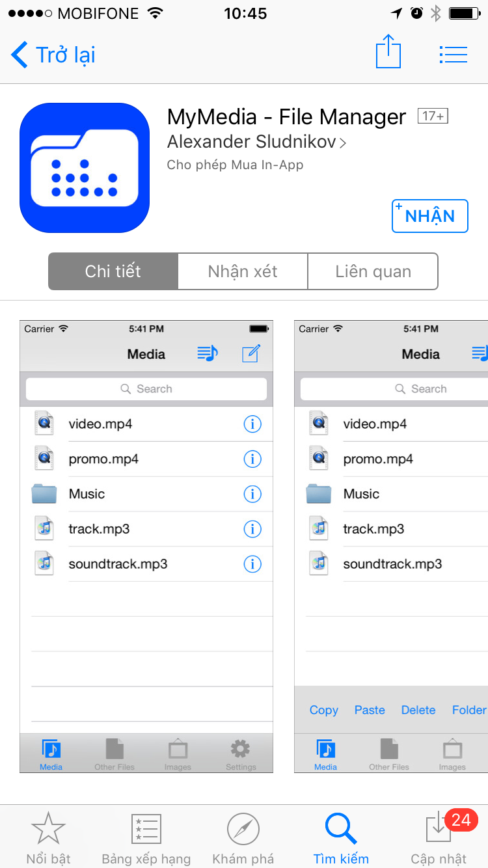Screen dimensions: 488x868
Task: Tap MOBIFONE carrier label
Action: [98, 13]
